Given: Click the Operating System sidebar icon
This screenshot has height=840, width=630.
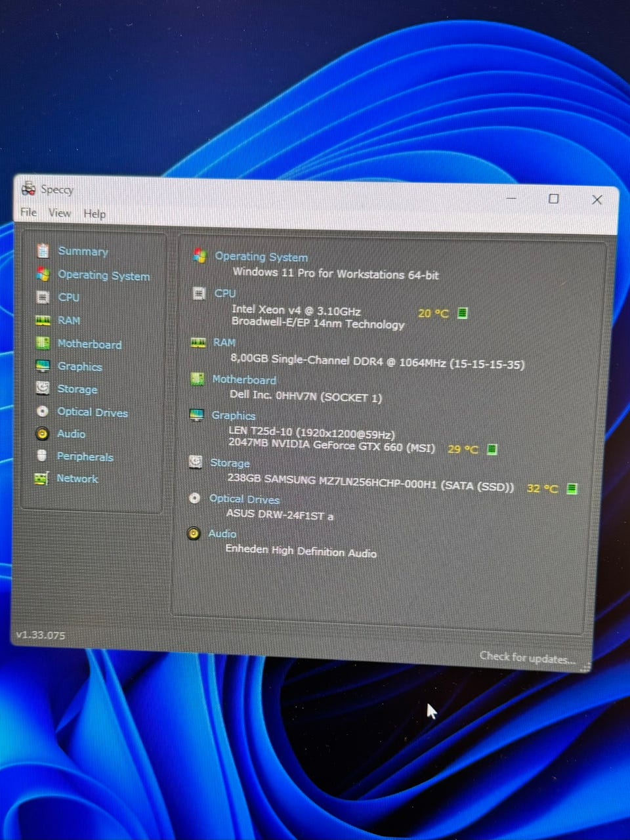Looking at the screenshot, I should click(x=43, y=274).
